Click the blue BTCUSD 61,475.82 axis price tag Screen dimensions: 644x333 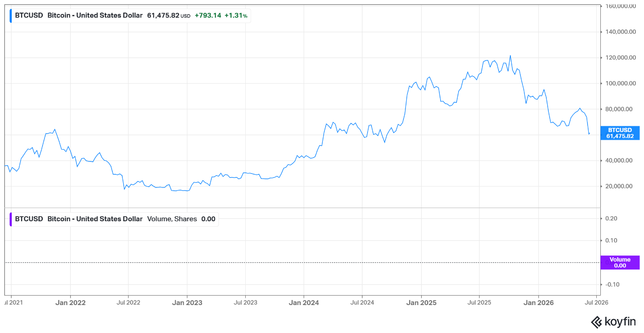(x=620, y=133)
